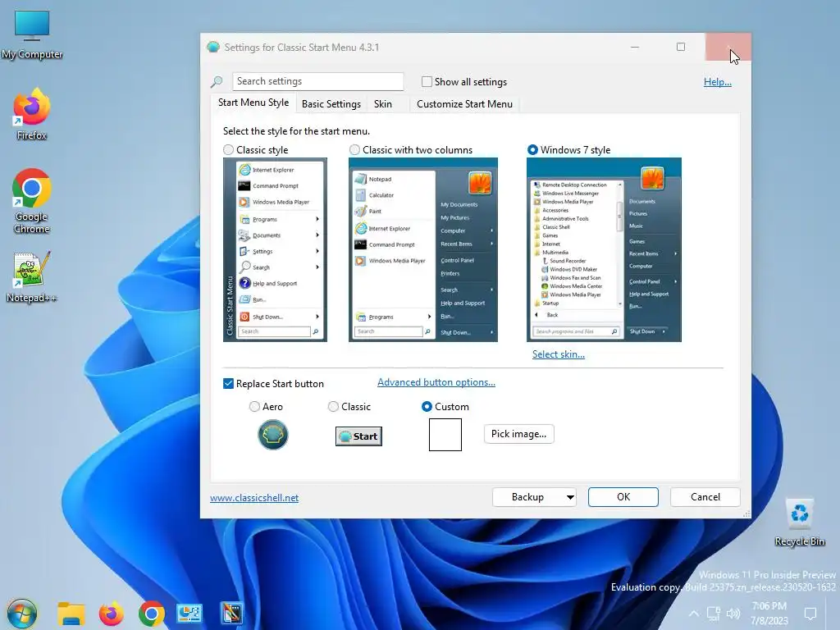Switch to Basic Settings tab
This screenshot has height=630, width=840.
331,104
